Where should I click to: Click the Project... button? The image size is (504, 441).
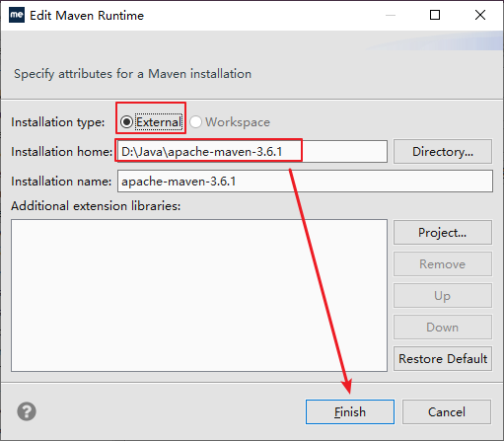coord(443,233)
